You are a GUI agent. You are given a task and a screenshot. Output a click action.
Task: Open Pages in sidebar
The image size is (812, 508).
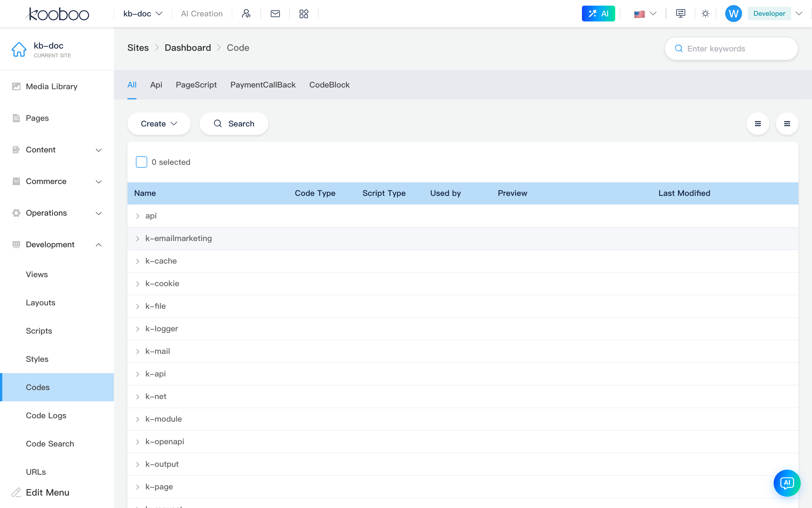37,118
